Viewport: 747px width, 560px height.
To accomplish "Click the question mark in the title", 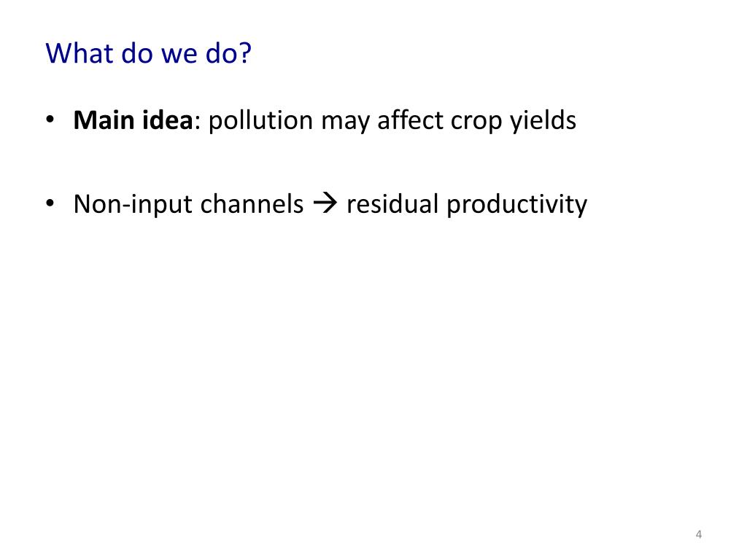I will click(x=245, y=52).
